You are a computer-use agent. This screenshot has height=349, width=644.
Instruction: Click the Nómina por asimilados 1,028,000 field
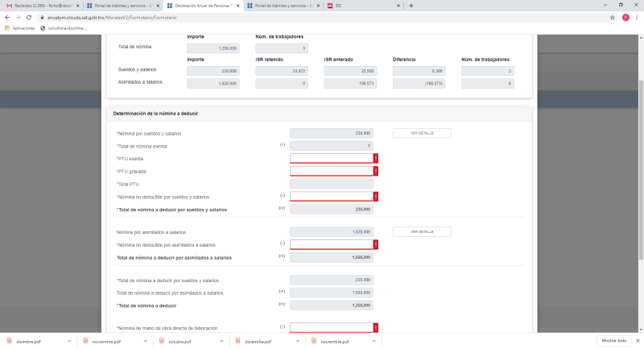point(332,232)
